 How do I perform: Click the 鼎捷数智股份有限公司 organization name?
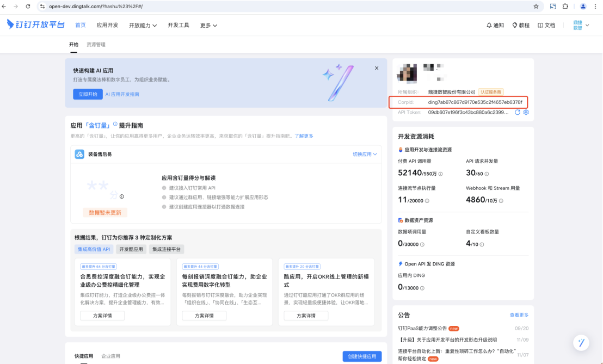click(x=452, y=92)
